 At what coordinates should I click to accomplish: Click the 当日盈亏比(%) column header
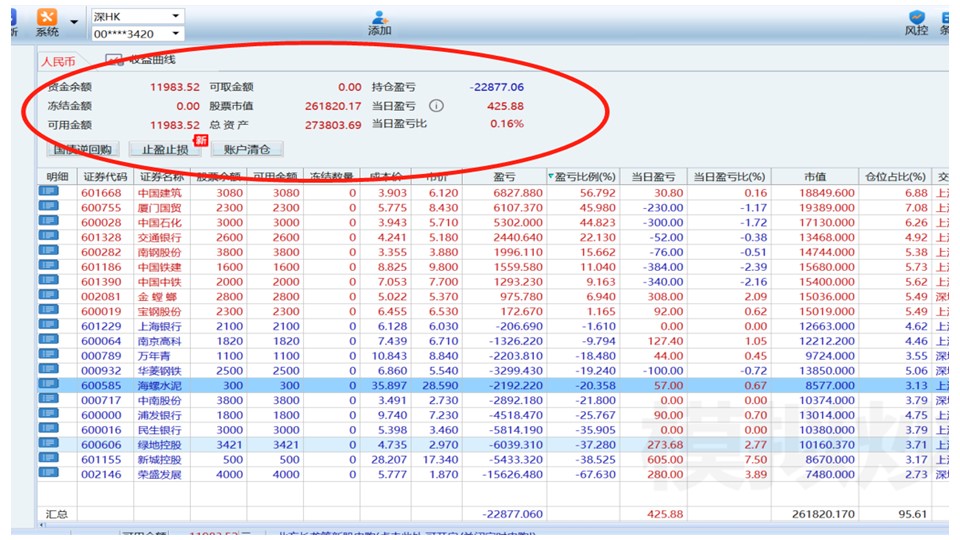[x=729, y=177]
